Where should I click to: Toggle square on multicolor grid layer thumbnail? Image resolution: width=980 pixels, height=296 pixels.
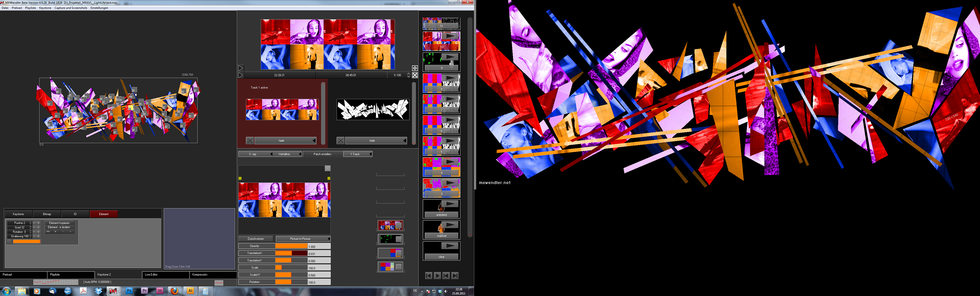click(398, 267)
